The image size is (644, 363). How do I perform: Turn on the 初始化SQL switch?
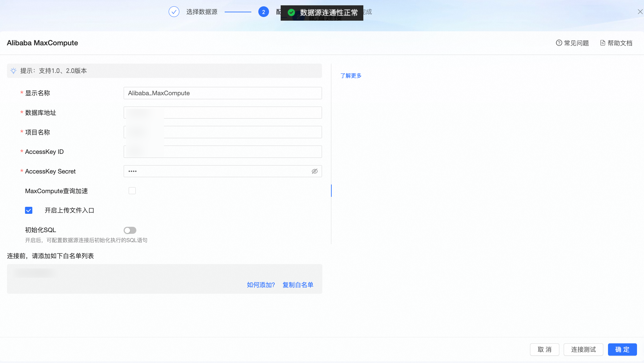point(130,230)
